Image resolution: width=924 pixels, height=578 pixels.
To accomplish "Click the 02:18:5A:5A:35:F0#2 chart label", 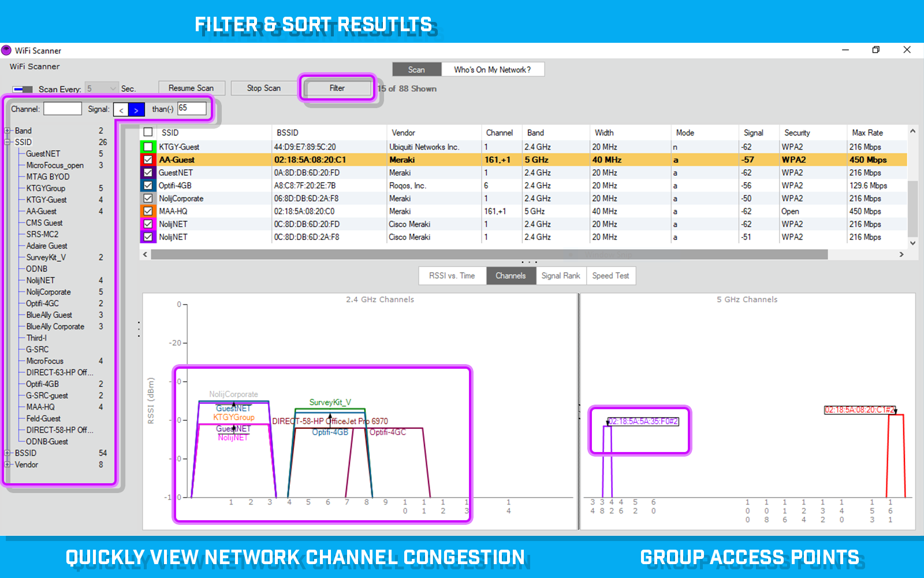I will click(643, 421).
